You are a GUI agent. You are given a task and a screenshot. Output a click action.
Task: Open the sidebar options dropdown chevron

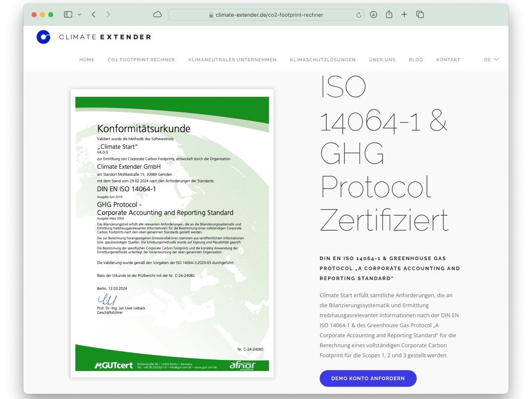click(79, 15)
